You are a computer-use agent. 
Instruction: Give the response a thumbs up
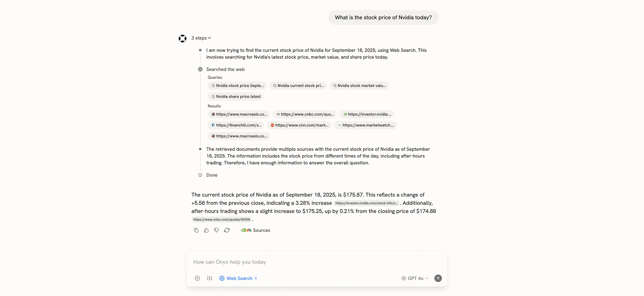[206, 230]
